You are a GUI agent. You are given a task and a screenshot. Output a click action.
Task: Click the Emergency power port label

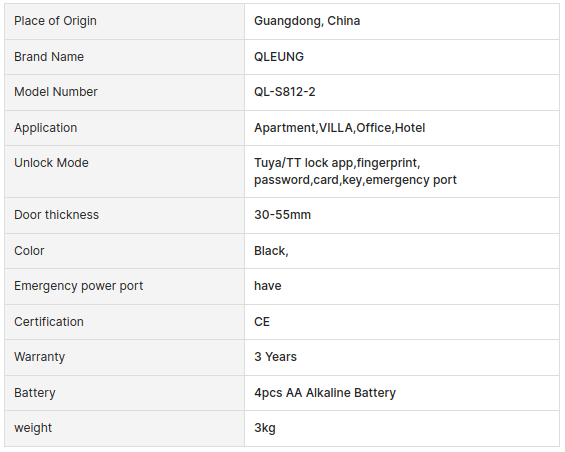(x=78, y=286)
